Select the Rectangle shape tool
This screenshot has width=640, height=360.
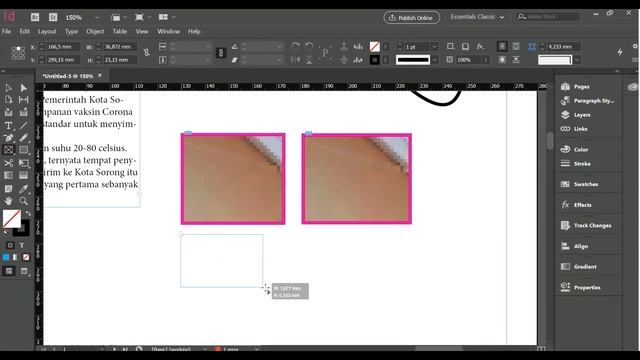pyautogui.click(x=24, y=150)
